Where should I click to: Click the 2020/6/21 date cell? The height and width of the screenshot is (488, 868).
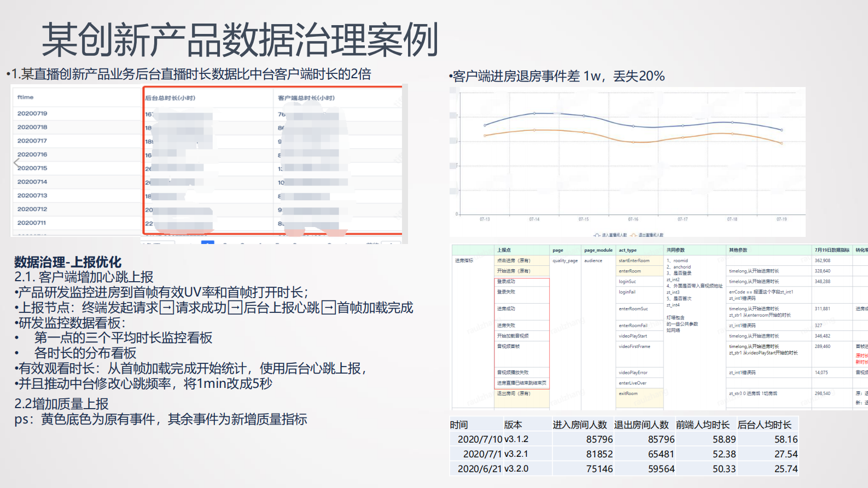pos(480,469)
